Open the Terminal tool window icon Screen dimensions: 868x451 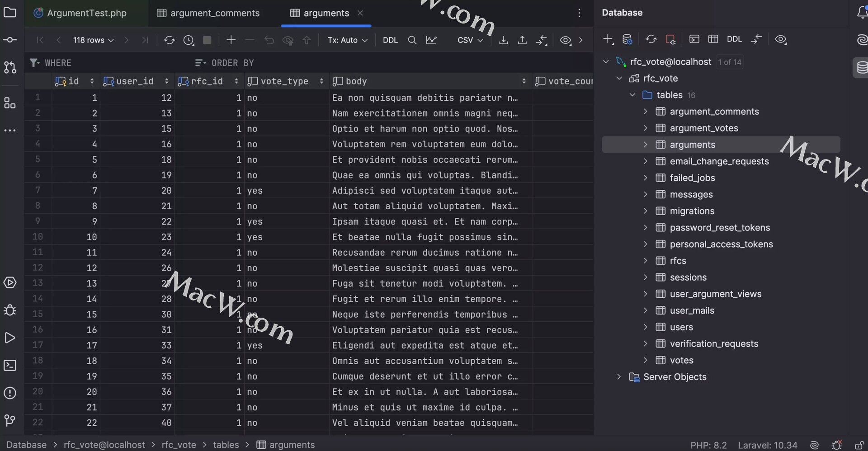pyautogui.click(x=10, y=366)
